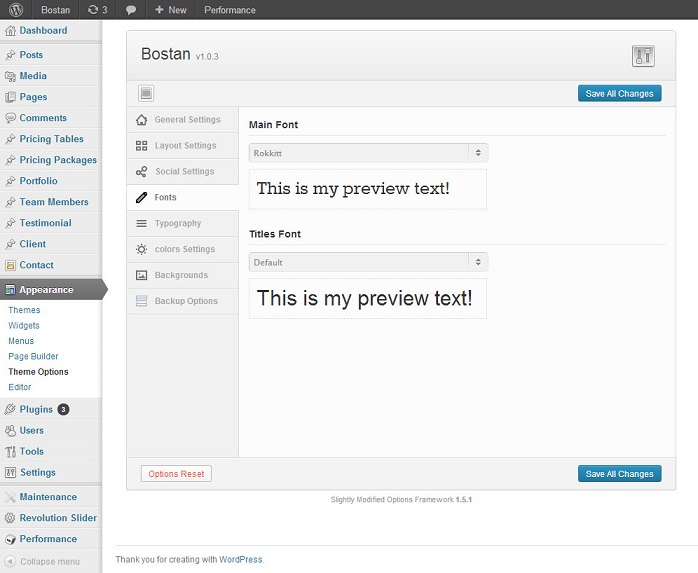Open the WordPress footer link

pos(241,559)
